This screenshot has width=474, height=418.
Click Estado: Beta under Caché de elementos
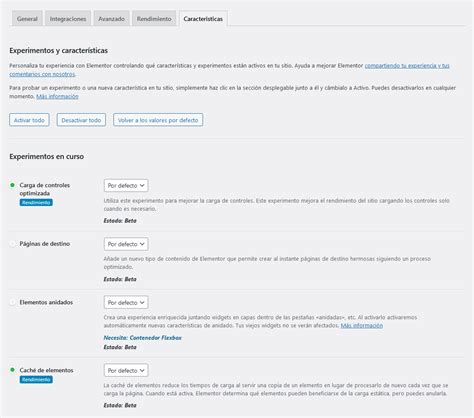120,405
